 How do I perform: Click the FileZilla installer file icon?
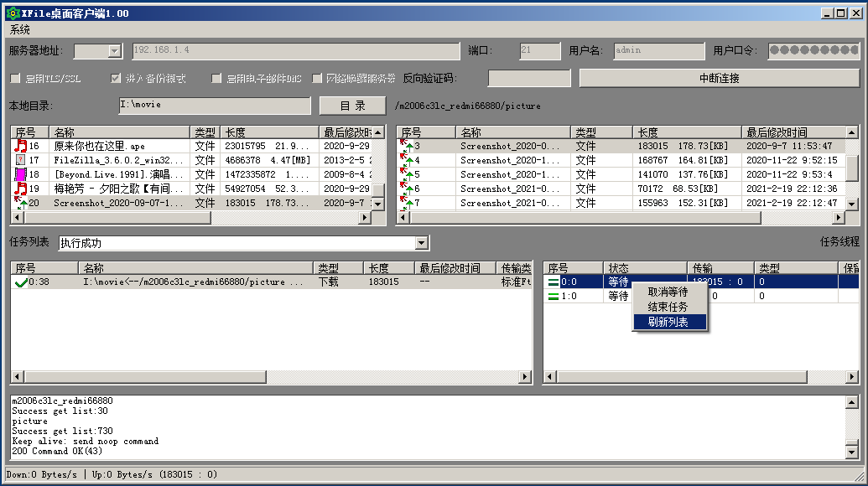click(x=21, y=160)
